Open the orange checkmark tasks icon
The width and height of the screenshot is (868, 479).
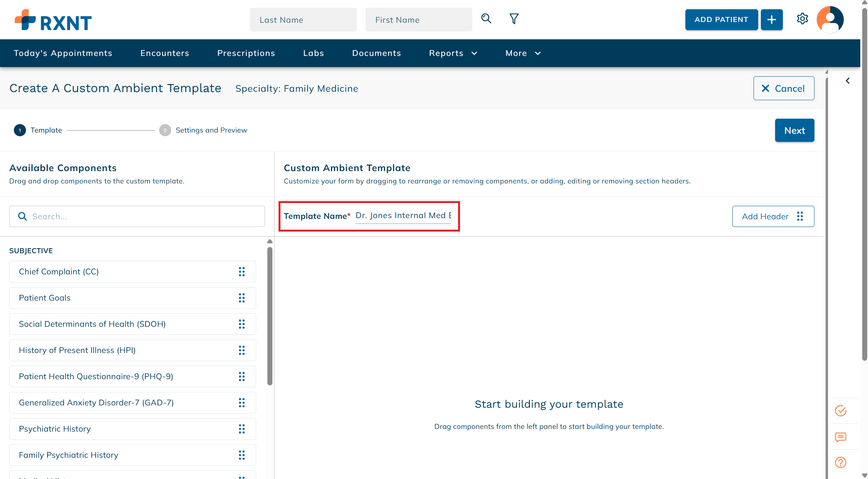click(x=840, y=411)
